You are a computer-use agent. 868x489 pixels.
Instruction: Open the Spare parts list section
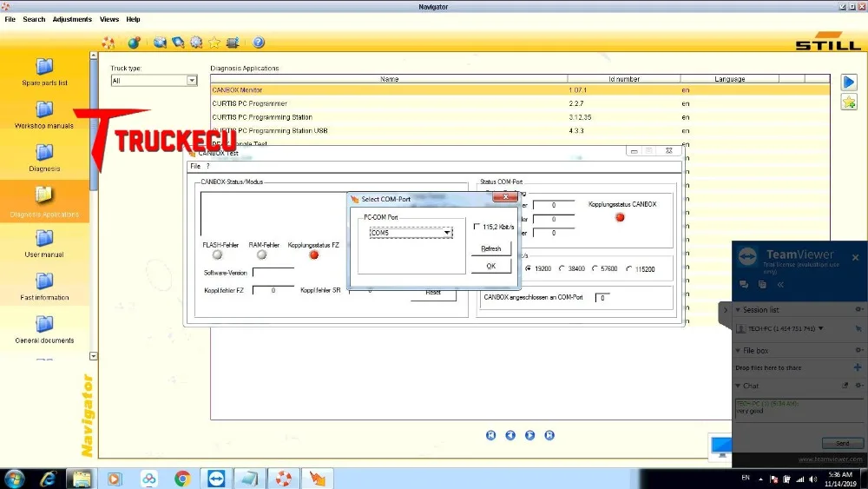[44, 73]
